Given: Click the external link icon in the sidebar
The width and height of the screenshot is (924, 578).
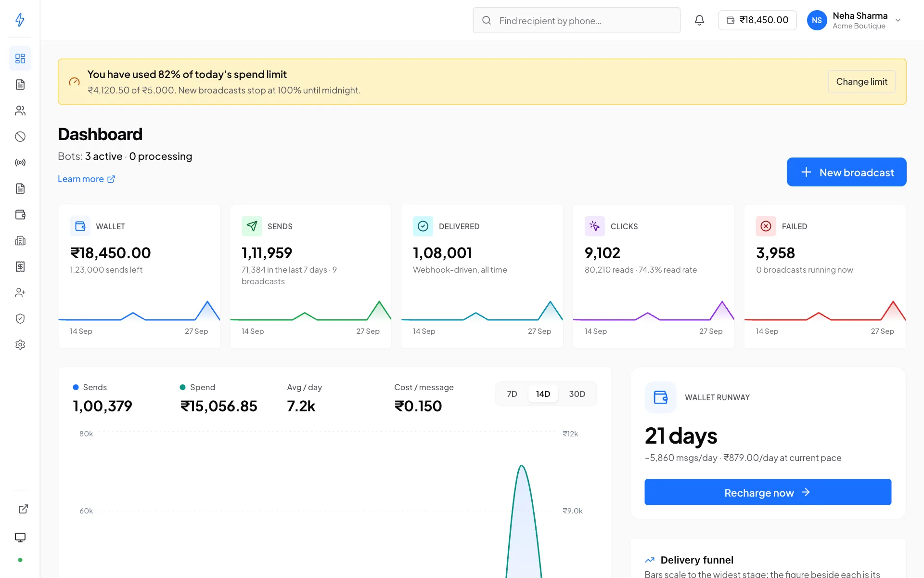Looking at the screenshot, I should click(x=23, y=509).
